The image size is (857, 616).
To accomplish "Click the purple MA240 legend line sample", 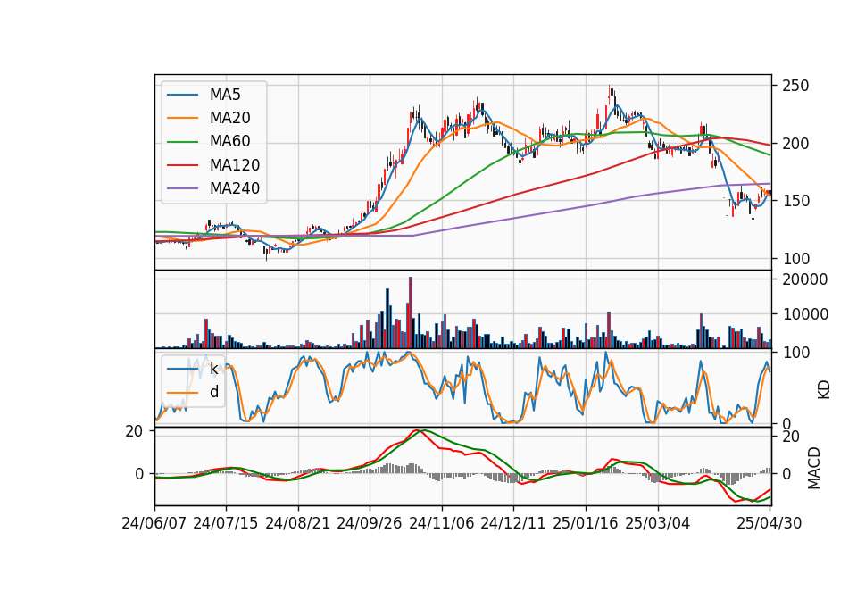I will pyautogui.click(x=182, y=188).
